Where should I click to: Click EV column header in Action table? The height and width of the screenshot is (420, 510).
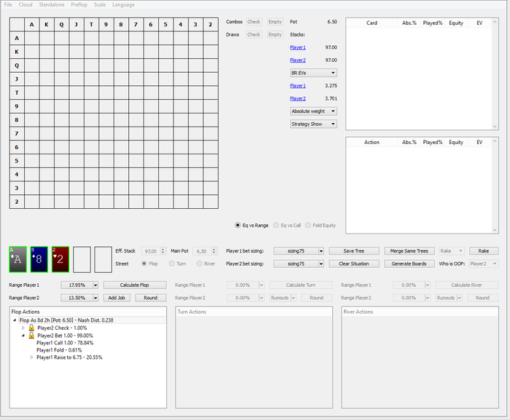(x=479, y=143)
